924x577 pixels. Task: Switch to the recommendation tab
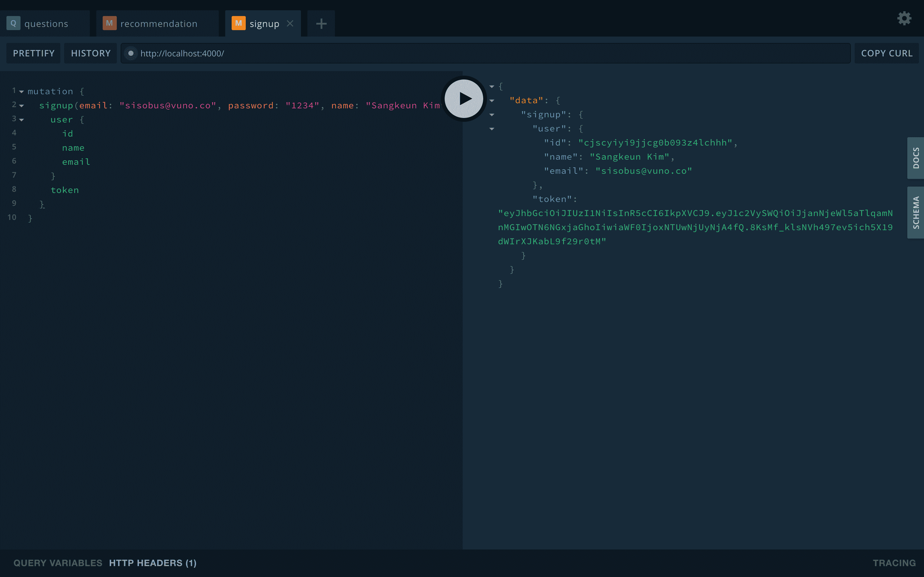point(158,24)
